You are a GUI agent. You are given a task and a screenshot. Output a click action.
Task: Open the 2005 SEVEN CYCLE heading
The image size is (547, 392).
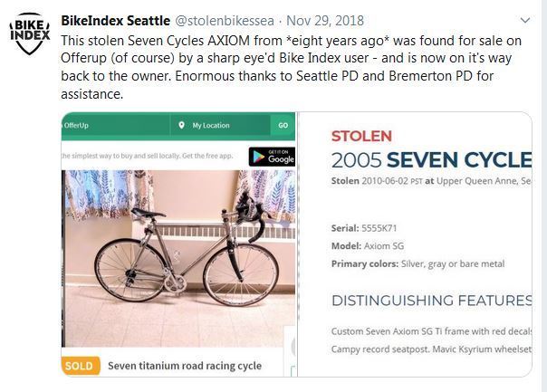431,160
